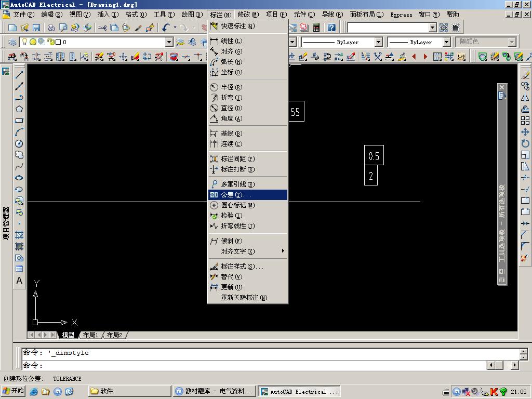The height and width of the screenshot is (399, 532).
Task: Choose 快速标注 from dimension menu
Action: click(247, 26)
